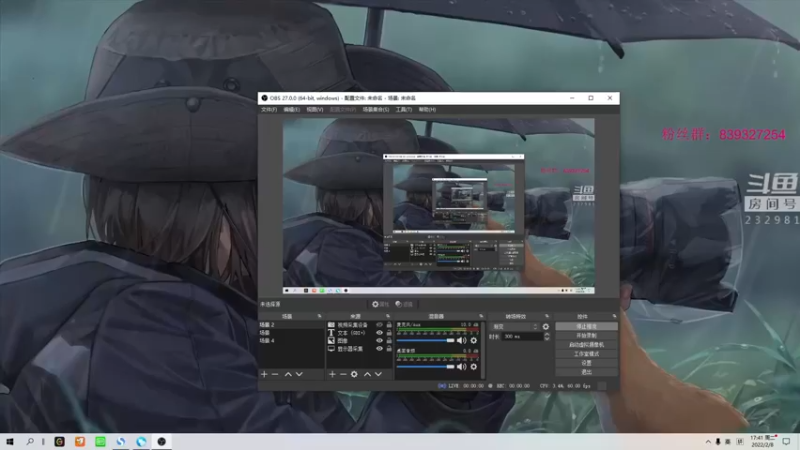
Task: Click the taskbar clock showing 17:41
Action: [761, 441]
